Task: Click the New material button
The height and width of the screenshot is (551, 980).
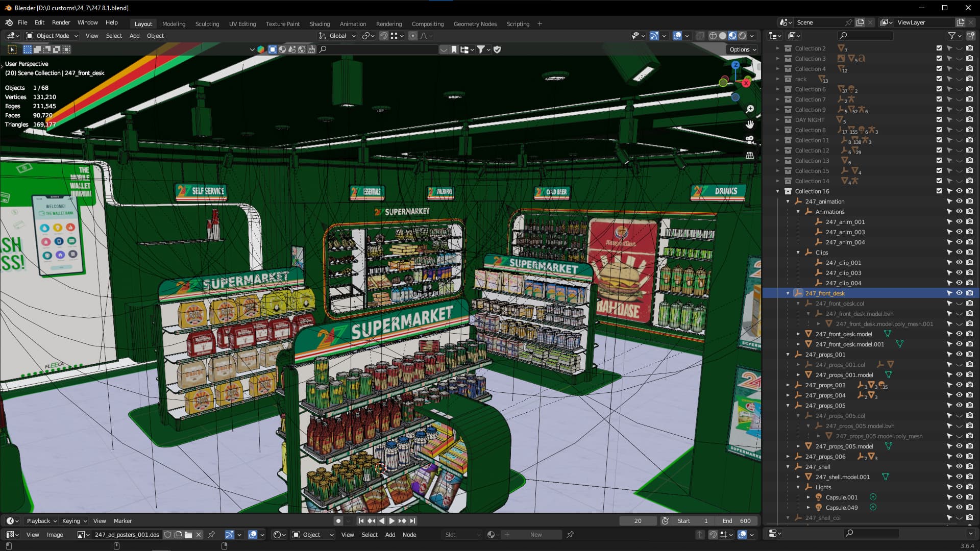Action: [535, 534]
